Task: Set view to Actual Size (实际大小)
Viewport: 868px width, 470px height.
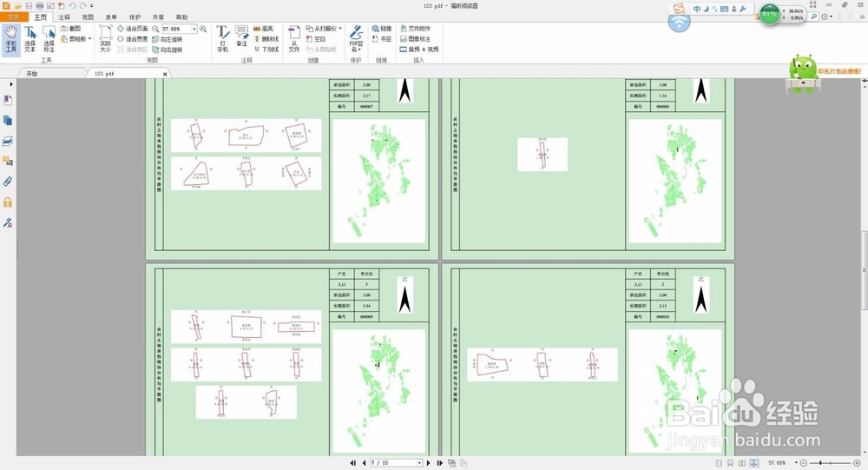Action: (105, 39)
